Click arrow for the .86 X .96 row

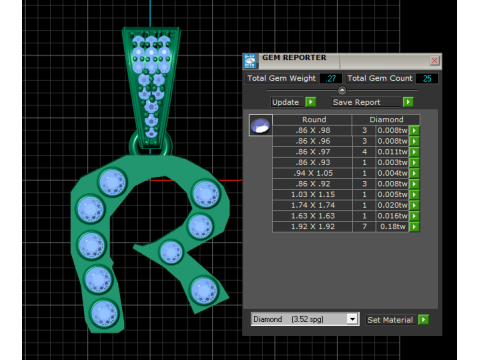pos(414,141)
